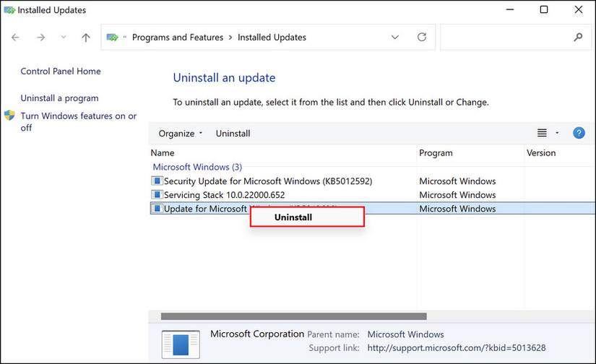This screenshot has width=596, height=364.
Task: Click the horizontal scrollbar thumb
Action: (293, 316)
